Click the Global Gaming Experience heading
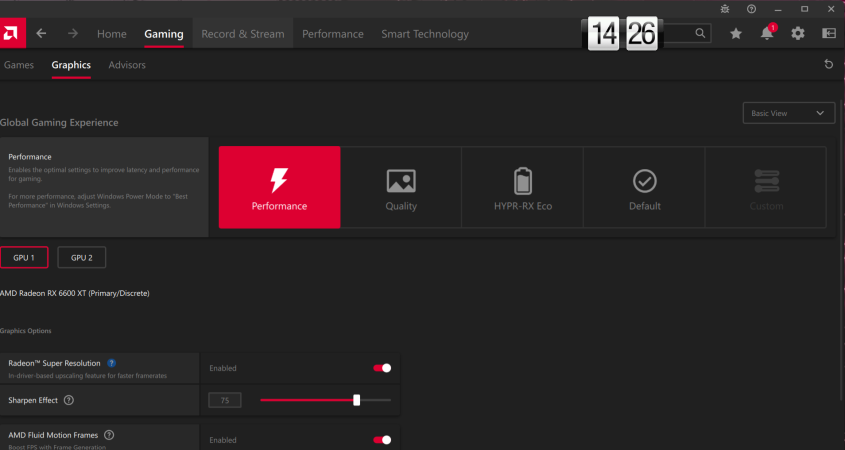The height and width of the screenshot is (450, 845). [x=59, y=122]
